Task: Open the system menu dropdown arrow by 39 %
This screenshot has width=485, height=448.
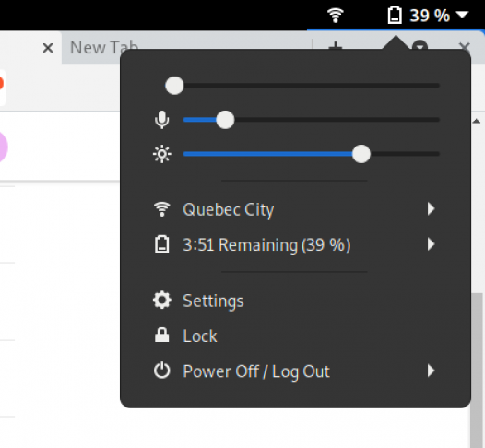Action: pyautogui.click(x=463, y=15)
